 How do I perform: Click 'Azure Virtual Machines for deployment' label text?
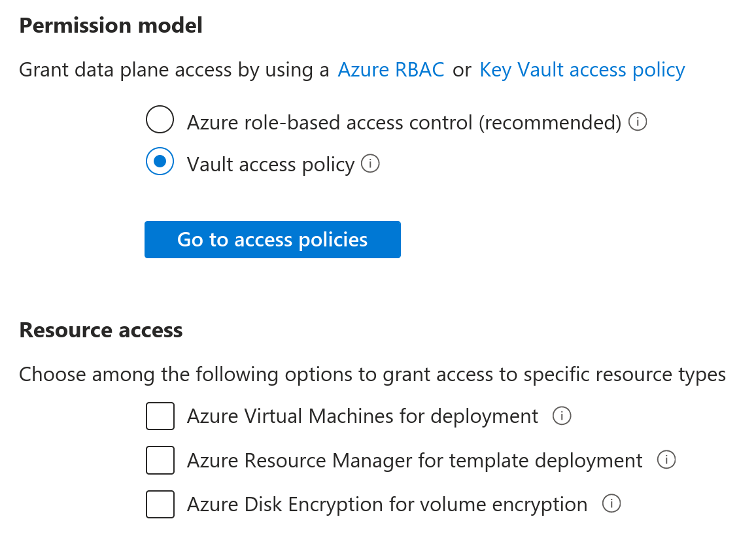coord(362,416)
